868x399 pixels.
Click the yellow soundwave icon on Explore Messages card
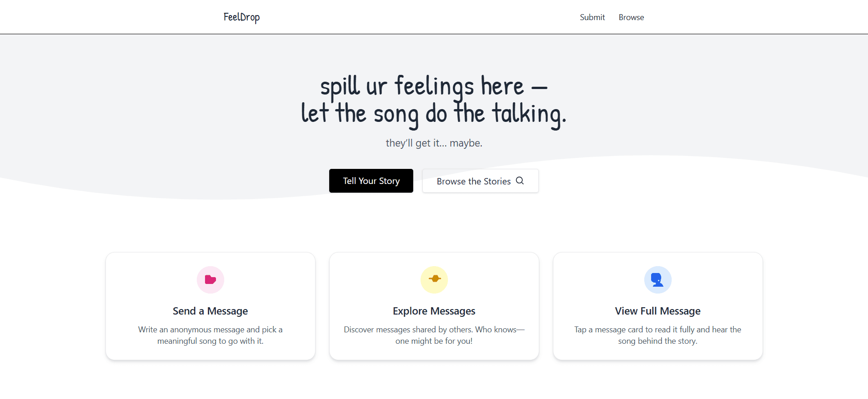(434, 280)
